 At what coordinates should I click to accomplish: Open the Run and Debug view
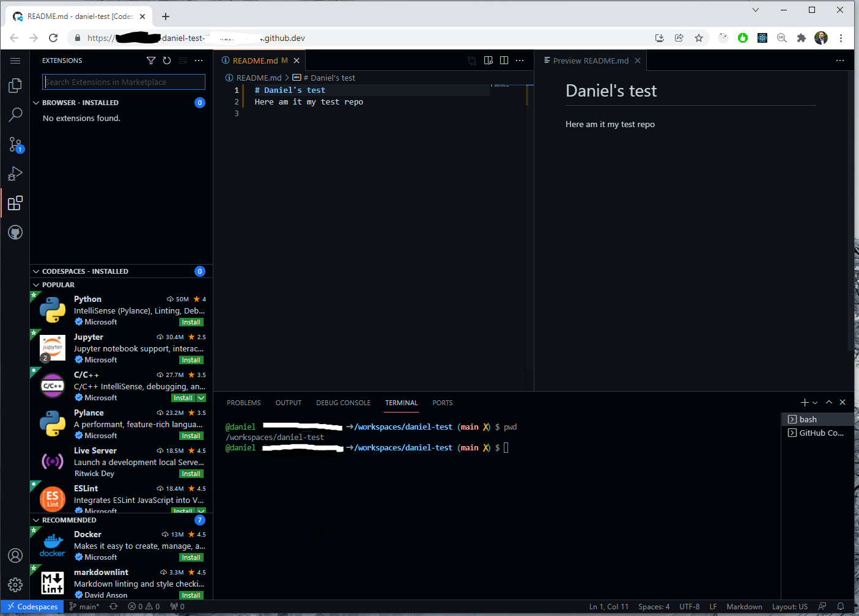[x=15, y=173]
